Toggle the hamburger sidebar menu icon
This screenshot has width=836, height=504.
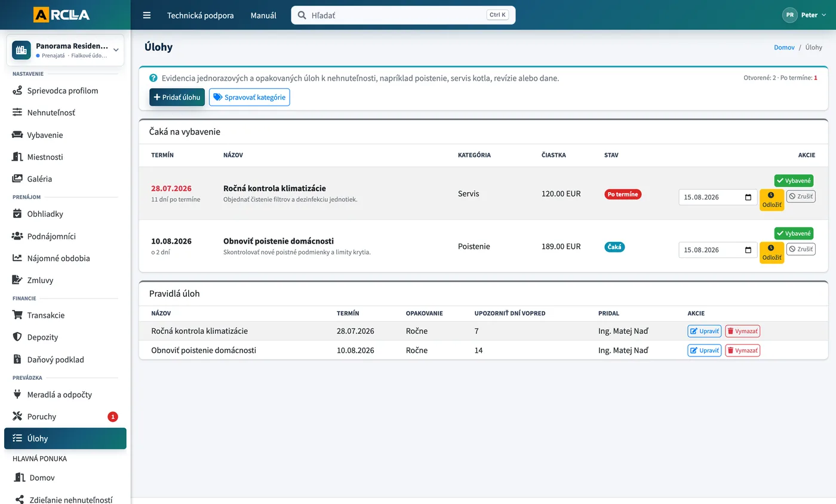(147, 15)
